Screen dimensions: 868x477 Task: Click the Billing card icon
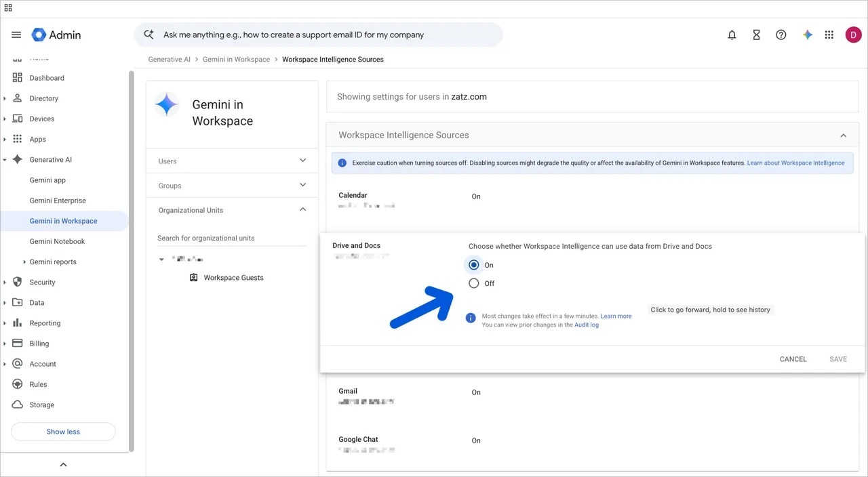18,344
